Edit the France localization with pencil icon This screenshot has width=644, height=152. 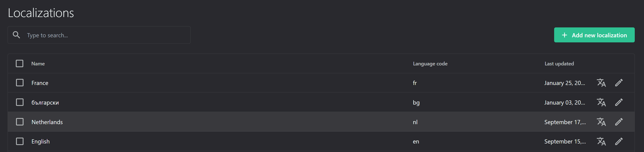[619, 83]
